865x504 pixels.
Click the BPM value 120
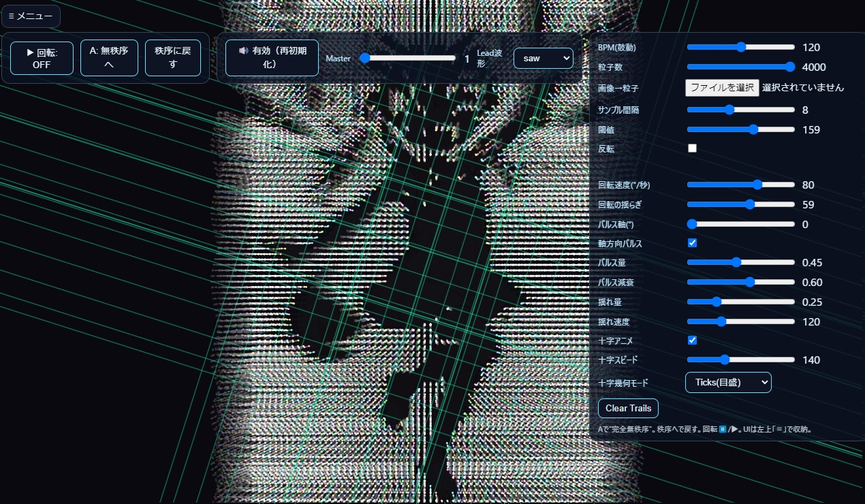pyautogui.click(x=811, y=48)
